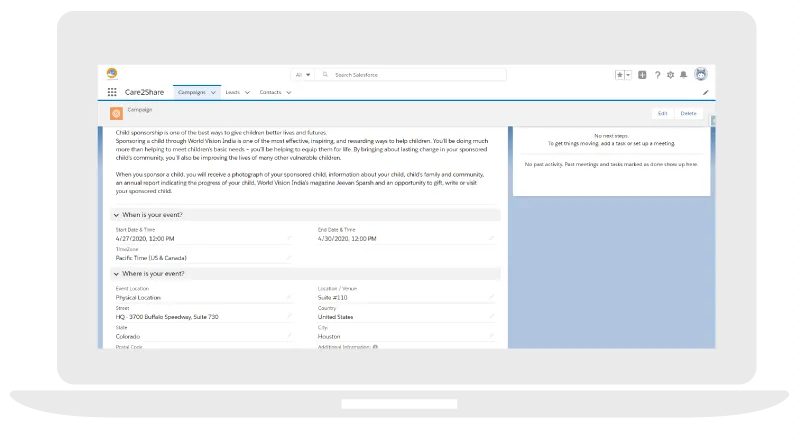The width and height of the screenshot is (800, 435).
Task: Expand the Campaigns tab chevron menu
Action: click(x=213, y=93)
